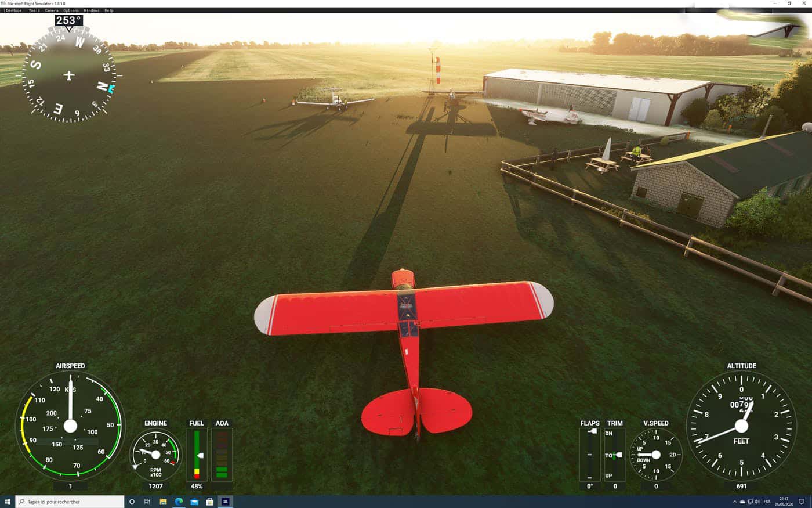Image resolution: width=812 pixels, height=508 pixels.
Task: Click the vertical speed gauge
Action: click(656, 455)
